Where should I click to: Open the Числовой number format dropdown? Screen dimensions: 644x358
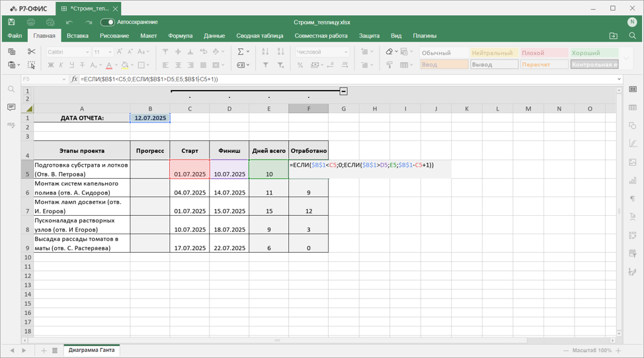[323, 52]
